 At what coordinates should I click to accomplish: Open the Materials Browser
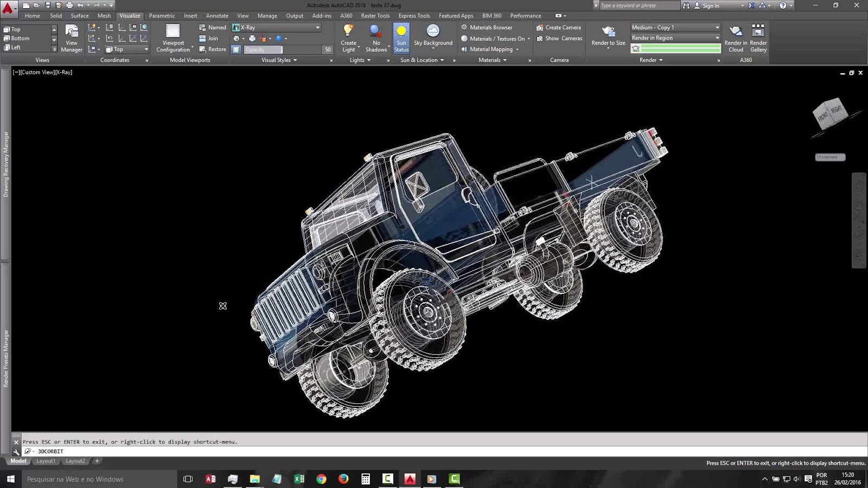pyautogui.click(x=487, y=27)
